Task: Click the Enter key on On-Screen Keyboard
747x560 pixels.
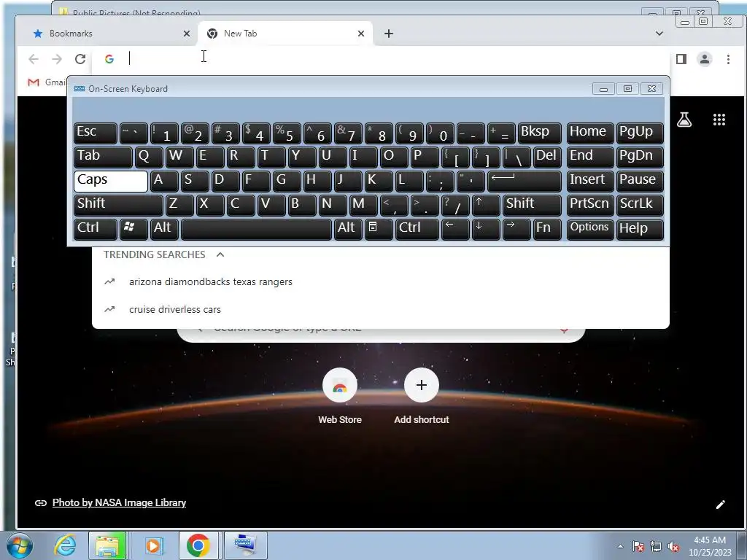Action: coord(524,181)
